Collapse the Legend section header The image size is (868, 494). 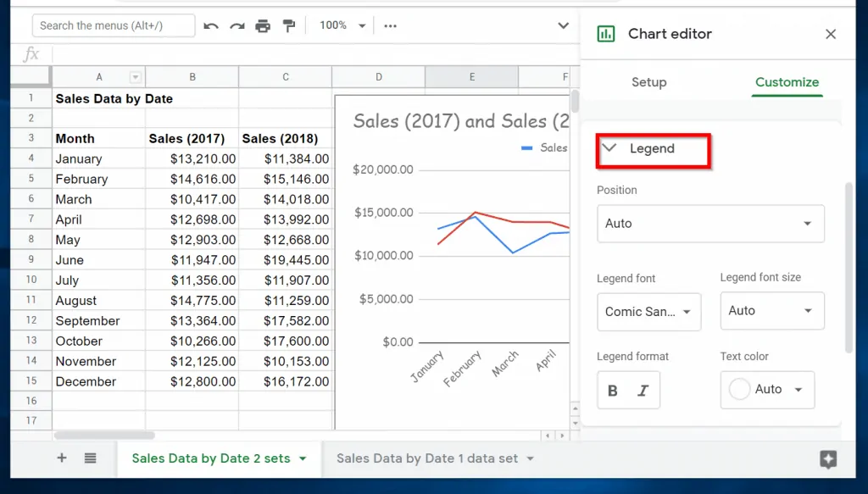tap(652, 149)
